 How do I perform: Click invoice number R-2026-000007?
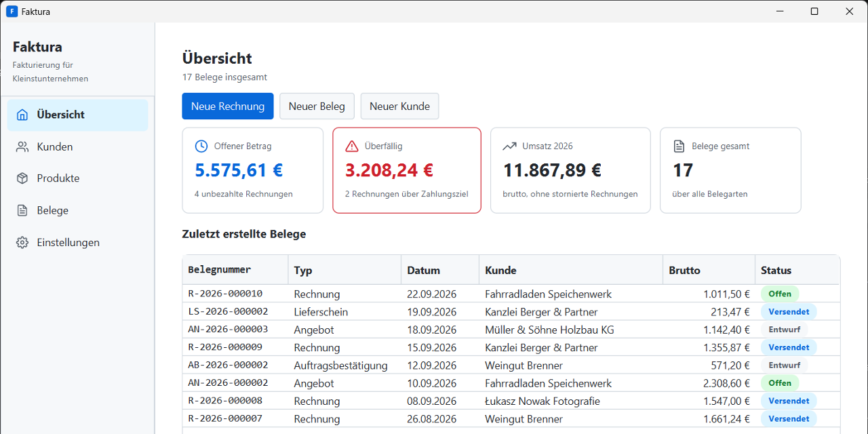[x=225, y=418]
